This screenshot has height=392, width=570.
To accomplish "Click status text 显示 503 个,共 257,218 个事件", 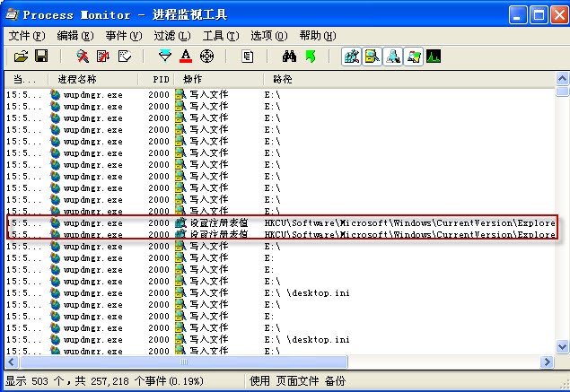I will (x=104, y=381).
